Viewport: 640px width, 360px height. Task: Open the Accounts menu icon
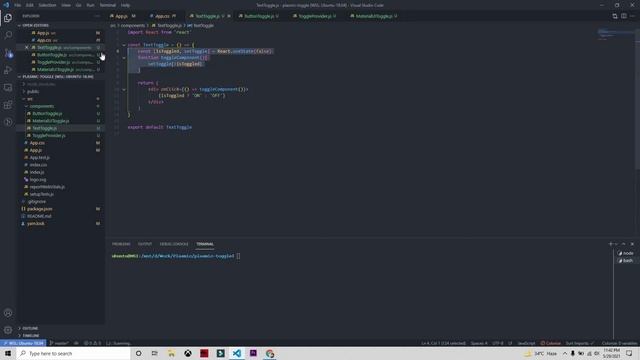click(x=8, y=313)
